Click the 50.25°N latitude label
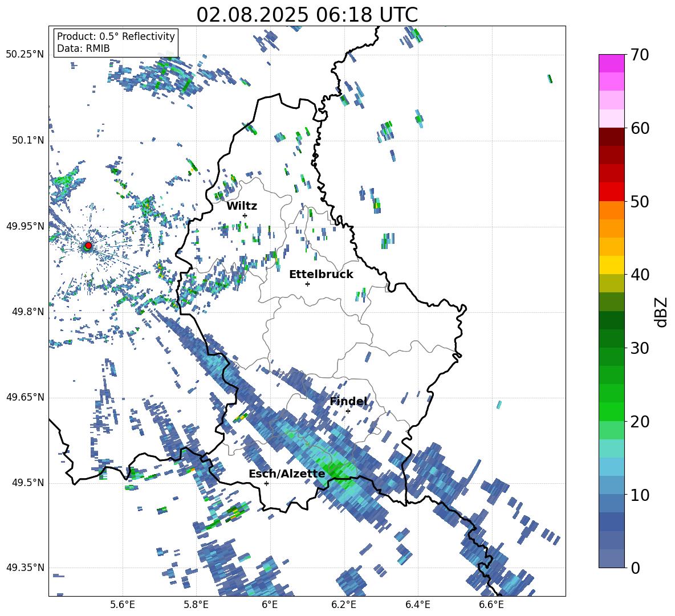The width and height of the screenshot is (675, 616). (25, 55)
